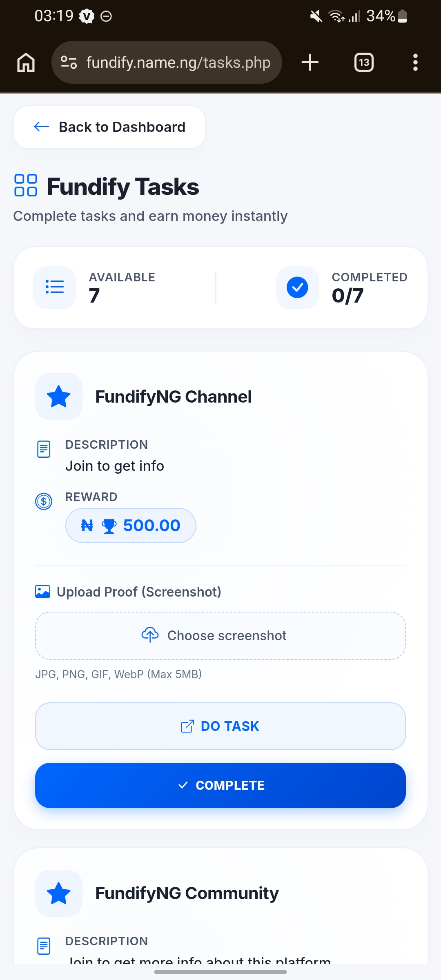
Task: Open the tab switcher showing 13 tabs
Action: click(x=364, y=62)
